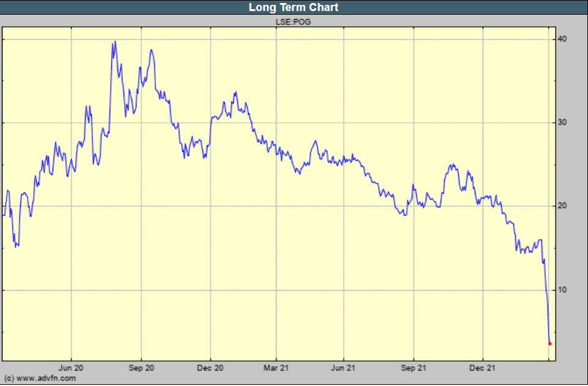Click the 10 price axis value
The height and width of the screenshot is (386, 588).
pos(562,290)
